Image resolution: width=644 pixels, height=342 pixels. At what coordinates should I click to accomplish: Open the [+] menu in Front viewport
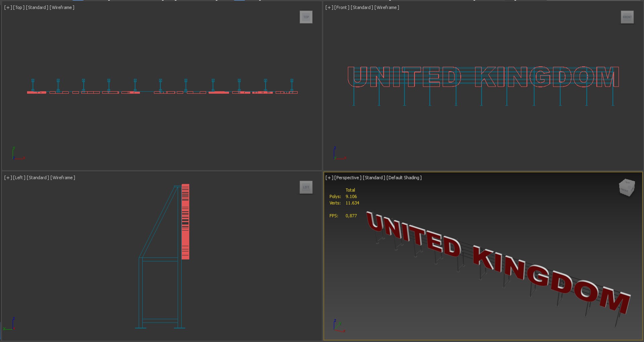click(x=329, y=7)
